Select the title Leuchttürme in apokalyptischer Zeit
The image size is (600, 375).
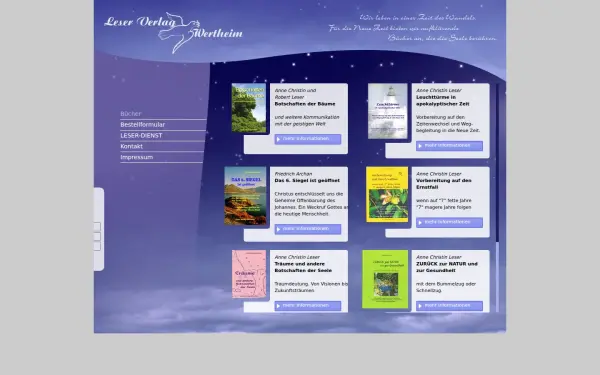tap(443, 101)
